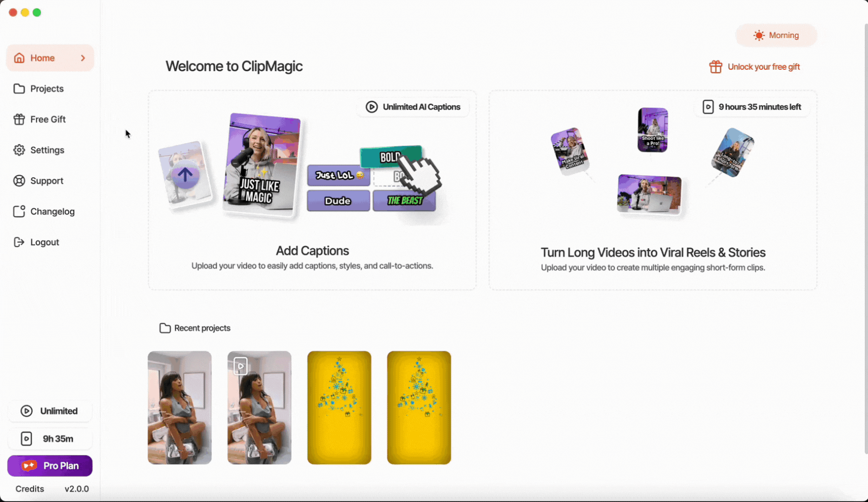The height and width of the screenshot is (502, 868).
Task: Click the Pro Plan button
Action: coord(50,466)
